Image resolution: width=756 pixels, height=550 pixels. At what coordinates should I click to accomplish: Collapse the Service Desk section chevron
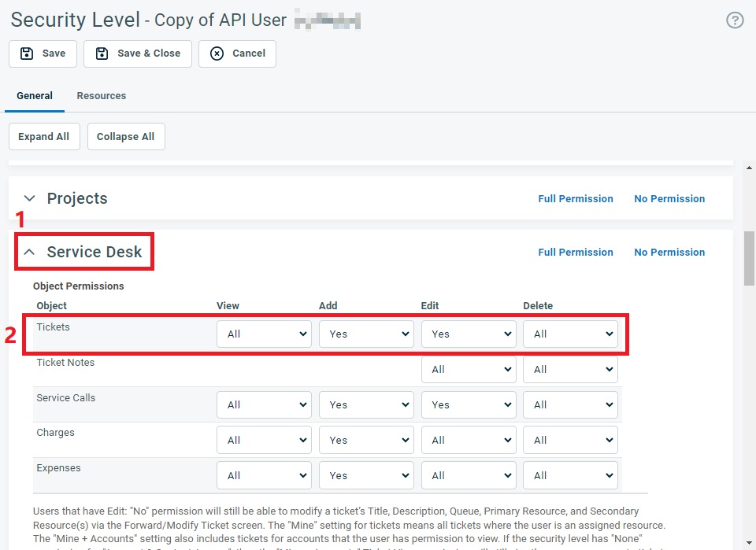(x=30, y=253)
